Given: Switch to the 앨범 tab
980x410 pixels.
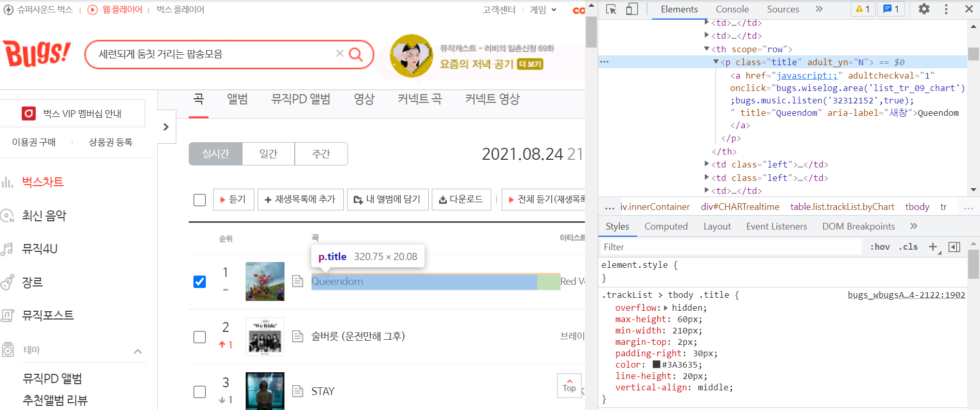Looking at the screenshot, I should click(x=237, y=99).
